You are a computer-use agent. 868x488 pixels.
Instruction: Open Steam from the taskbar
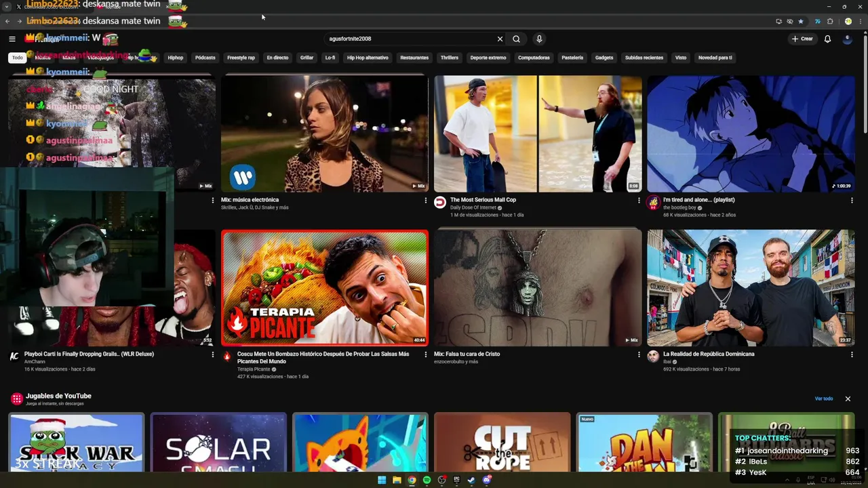point(471,480)
